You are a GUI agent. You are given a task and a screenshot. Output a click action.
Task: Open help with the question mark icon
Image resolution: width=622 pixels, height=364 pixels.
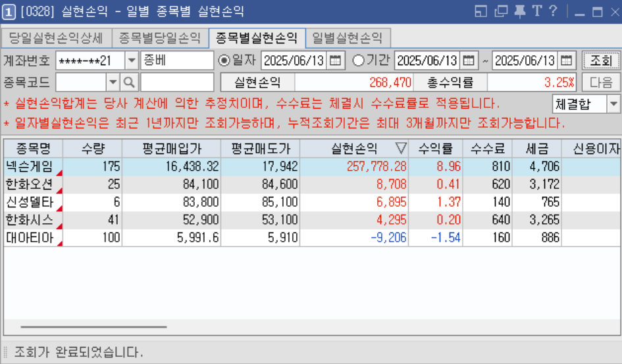pyautogui.click(x=553, y=11)
